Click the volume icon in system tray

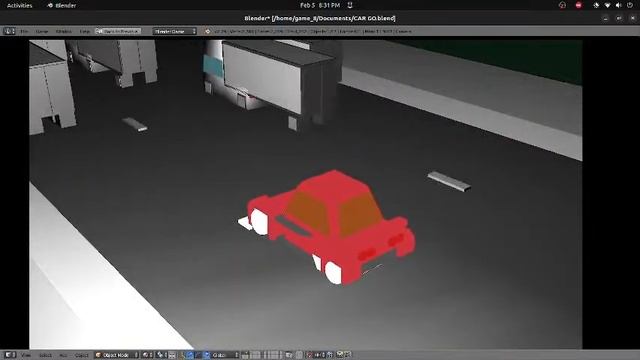click(x=618, y=5)
